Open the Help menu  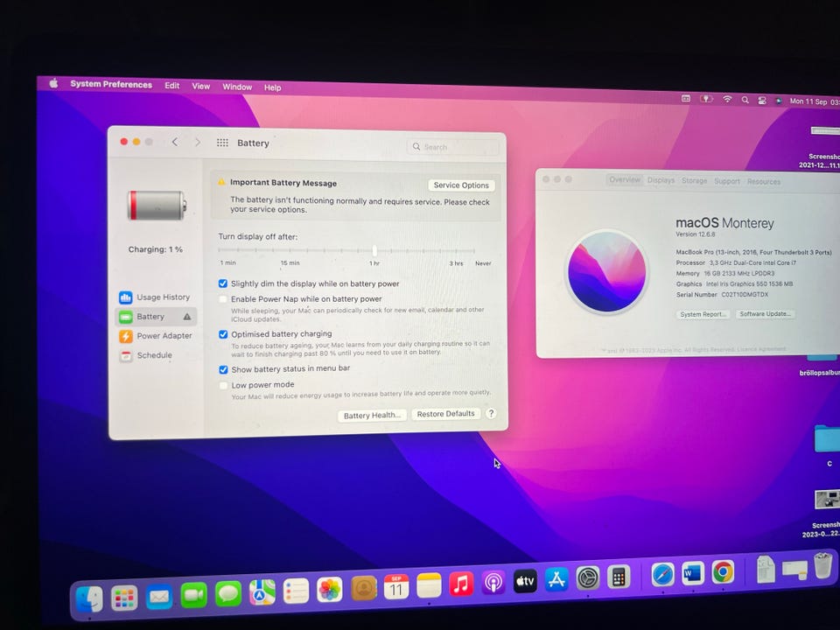(x=272, y=87)
